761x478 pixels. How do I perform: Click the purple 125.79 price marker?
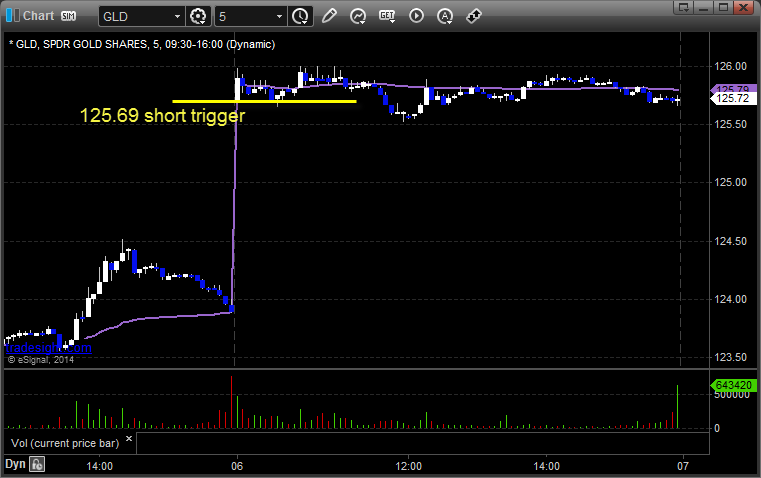(x=733, y=89)
